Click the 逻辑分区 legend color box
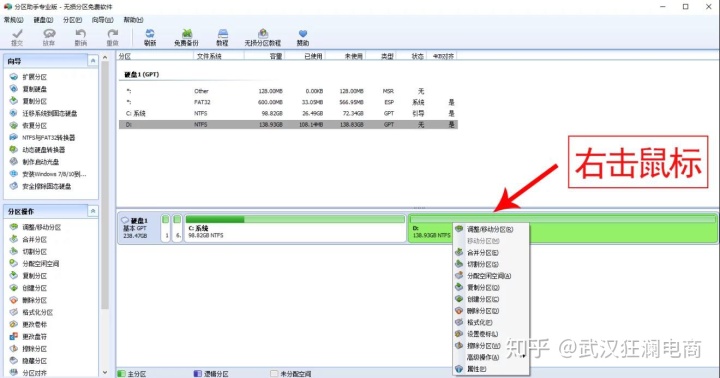The image size is (720, 378). tap(197, 373)
